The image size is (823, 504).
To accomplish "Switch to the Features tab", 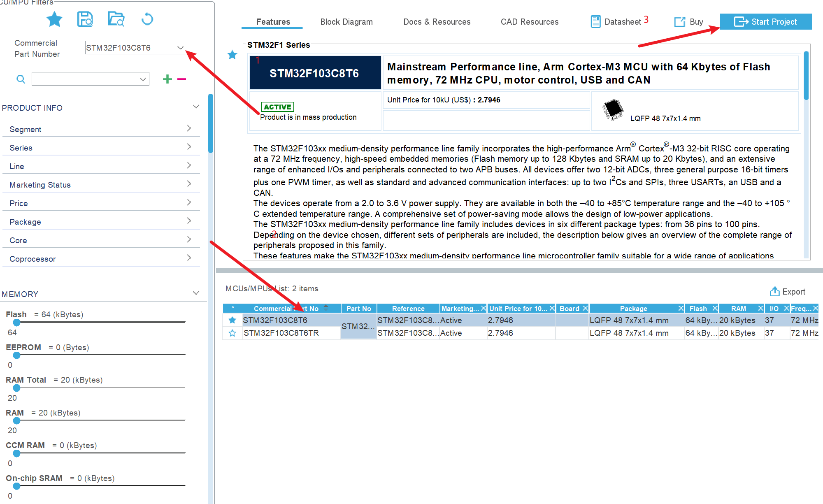I will (x=273, y=22).
